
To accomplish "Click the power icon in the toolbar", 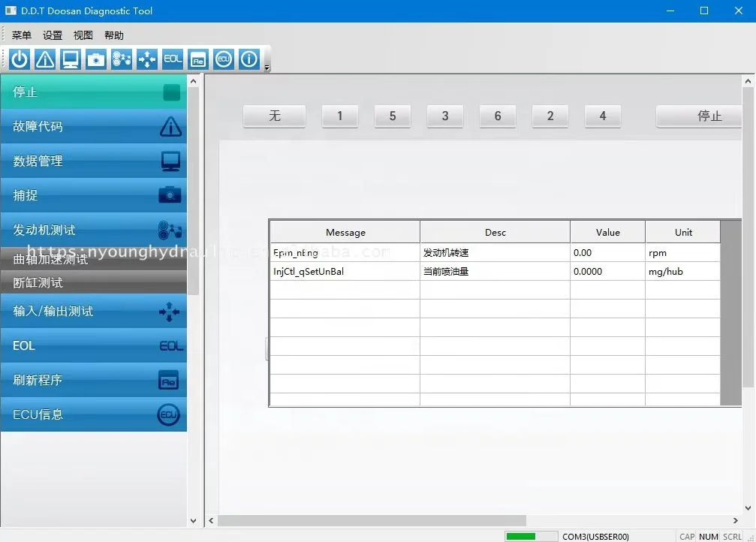I will [x=20, y=59].
